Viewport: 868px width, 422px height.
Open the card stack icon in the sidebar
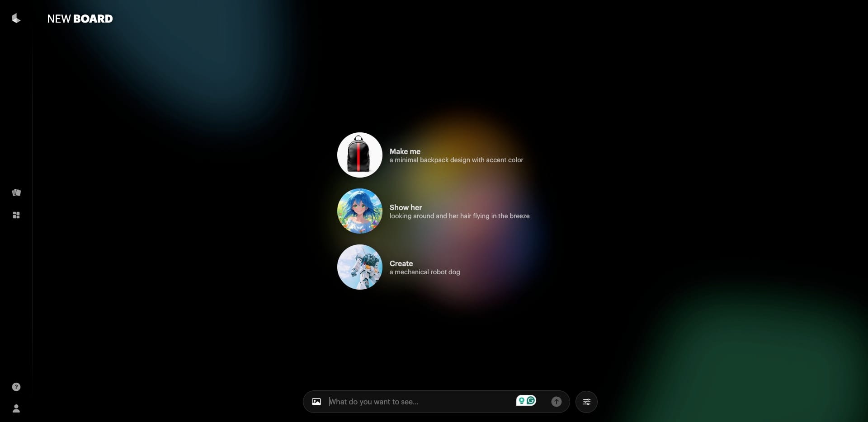16,192
